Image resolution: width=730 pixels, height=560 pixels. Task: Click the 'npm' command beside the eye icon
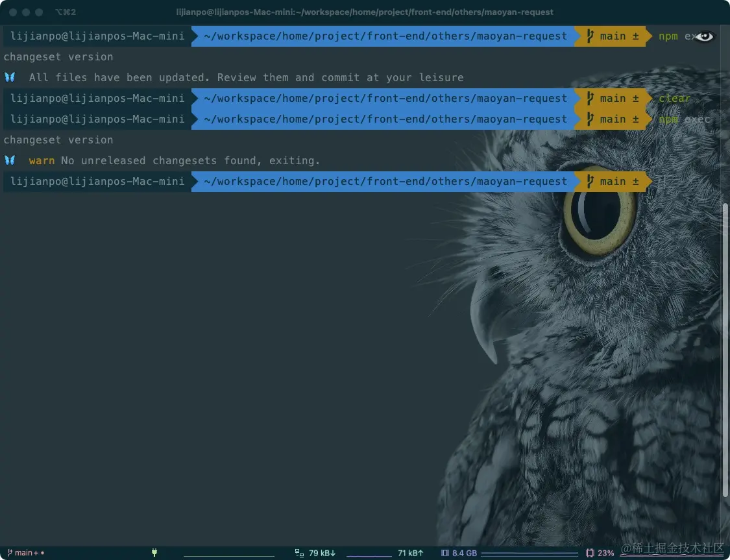tap(668, 36)
